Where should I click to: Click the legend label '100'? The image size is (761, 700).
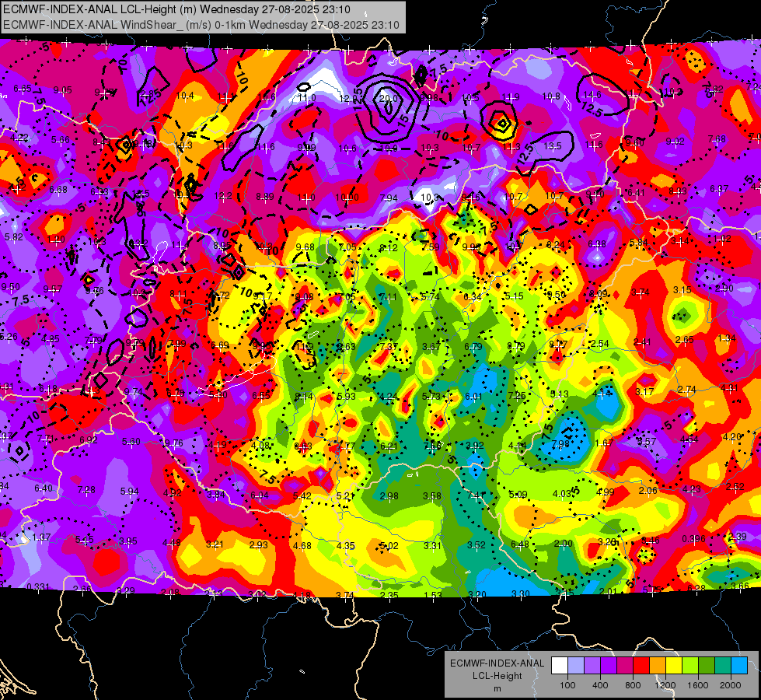[x=567, y=685]
